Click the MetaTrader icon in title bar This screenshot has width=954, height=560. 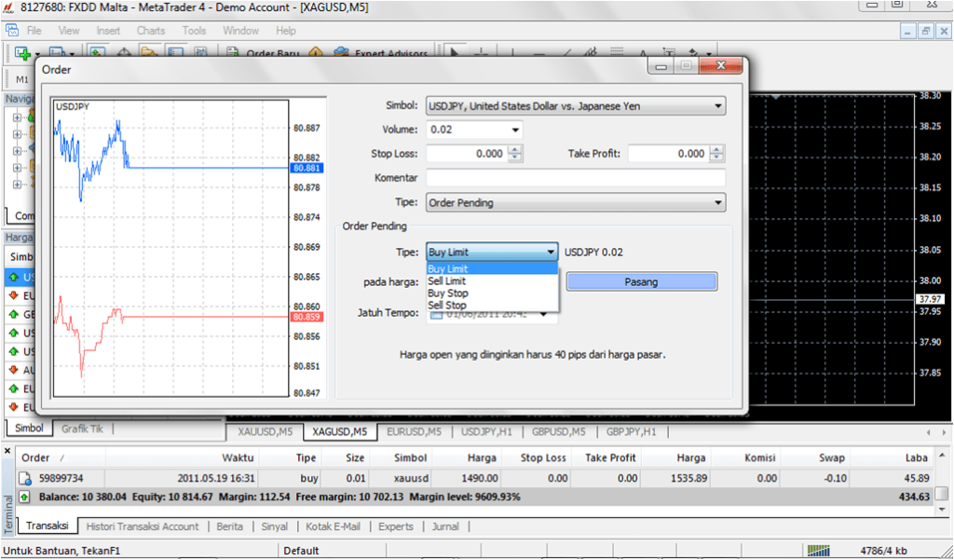coord(8,7)
